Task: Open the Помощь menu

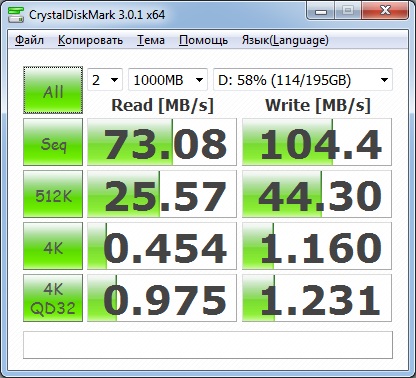Action: (203, 40)
